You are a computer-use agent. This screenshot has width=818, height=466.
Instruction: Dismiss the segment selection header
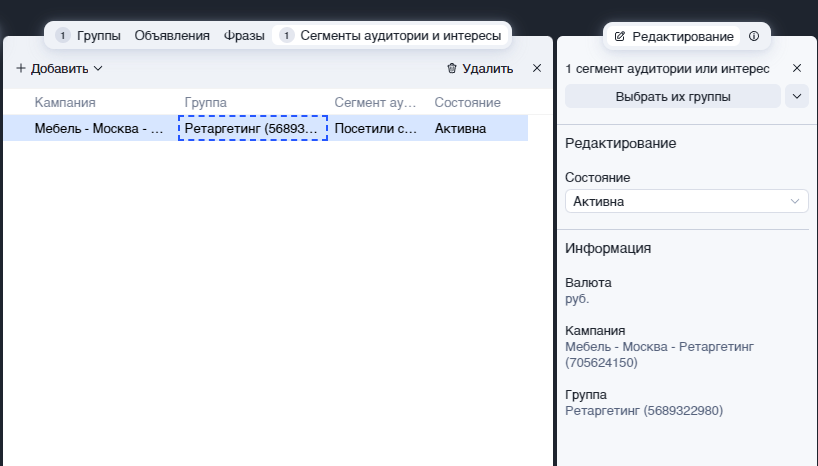point(797,68)
